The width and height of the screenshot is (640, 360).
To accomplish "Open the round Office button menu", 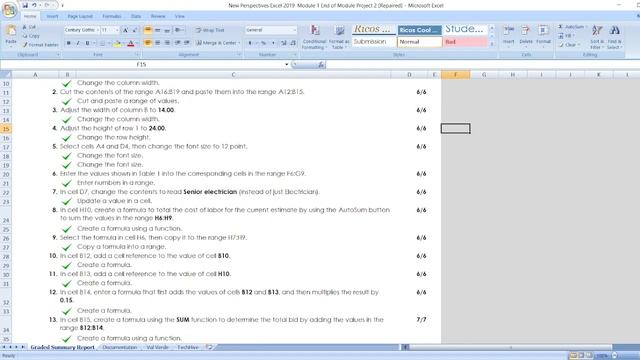I will [9, 9].
